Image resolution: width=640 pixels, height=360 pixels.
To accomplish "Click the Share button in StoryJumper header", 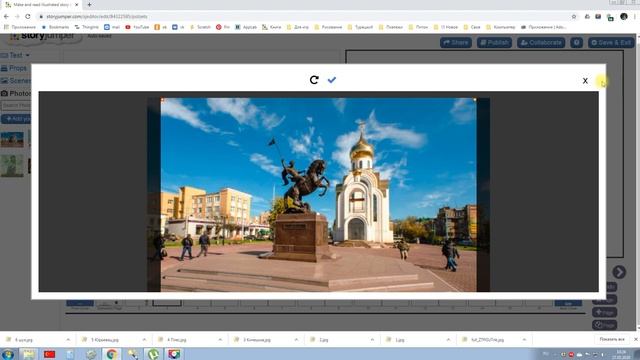I will point(456,42).
